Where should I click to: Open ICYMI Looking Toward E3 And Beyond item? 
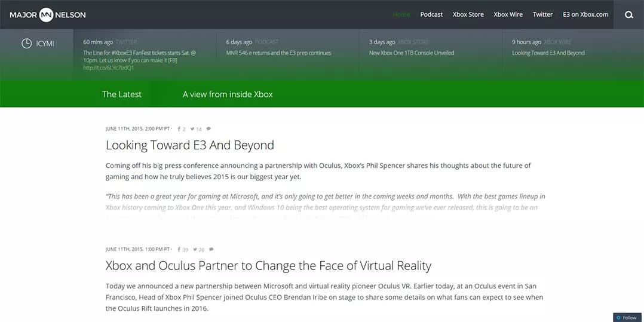[548, 53]
